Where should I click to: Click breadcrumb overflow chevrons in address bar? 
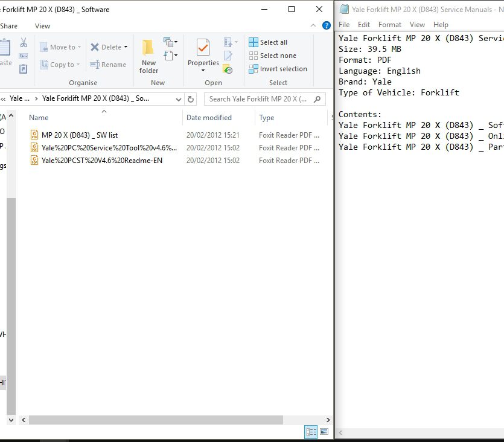[3, 99]
